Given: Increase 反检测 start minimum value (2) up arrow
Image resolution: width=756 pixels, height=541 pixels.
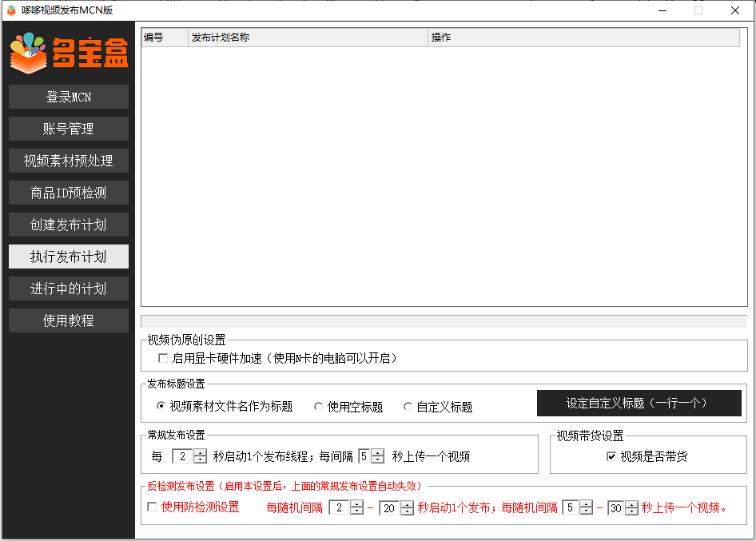Looking at the screenshot, I should coord(356,504).
